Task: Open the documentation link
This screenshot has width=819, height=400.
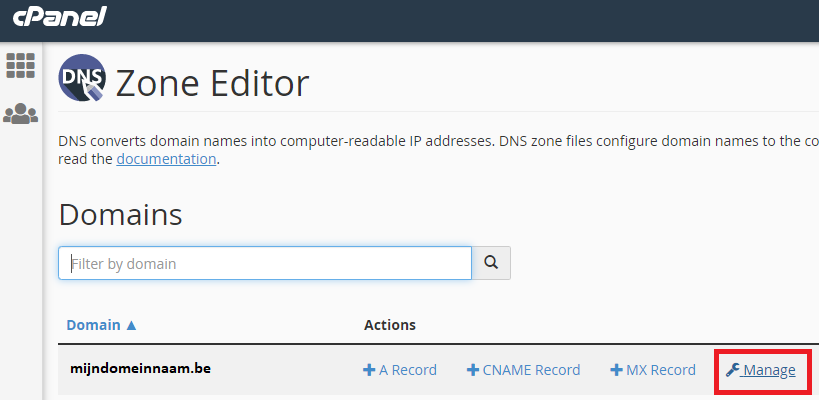Action: pos(166,159)
